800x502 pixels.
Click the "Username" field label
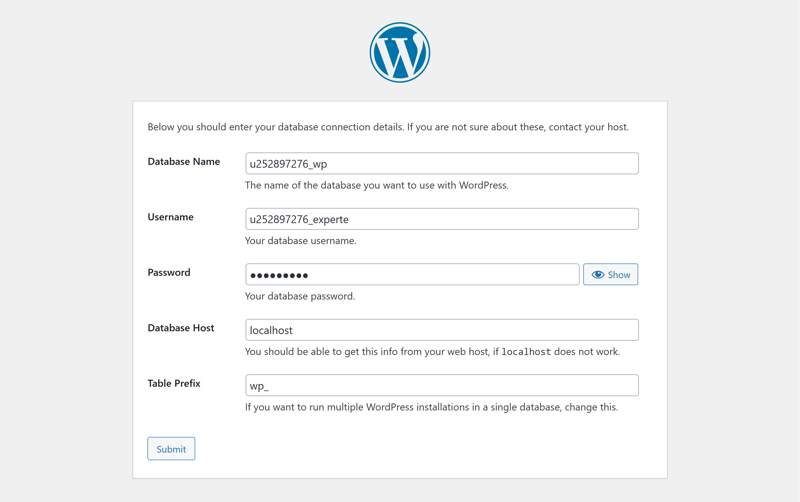pyautogui.click(x=171, y=217)
